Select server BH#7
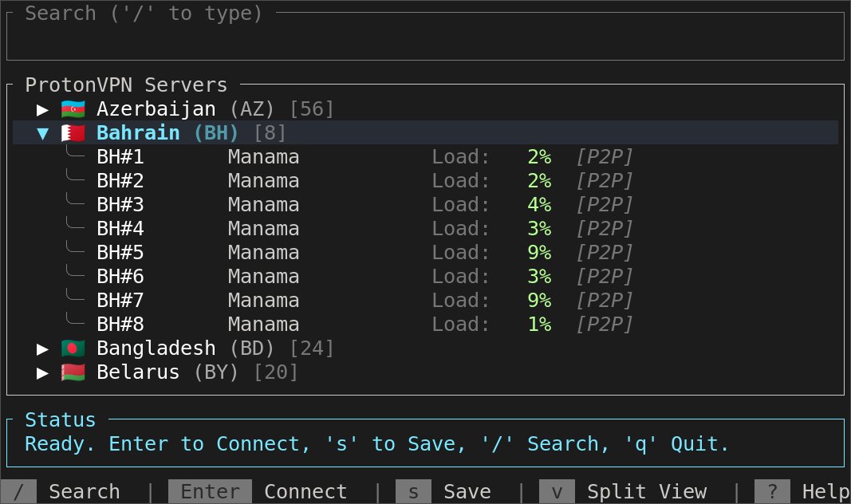851x504 pixels. (120, 300)
